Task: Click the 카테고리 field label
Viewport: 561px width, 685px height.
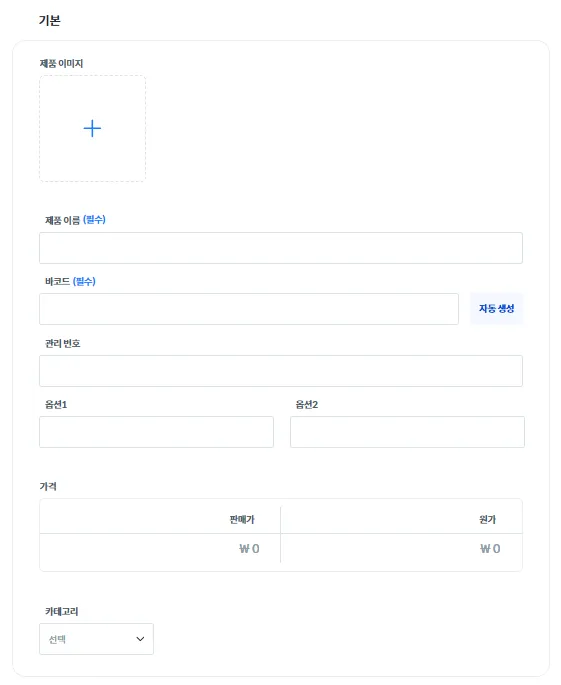Action: (x=62, y=611)
